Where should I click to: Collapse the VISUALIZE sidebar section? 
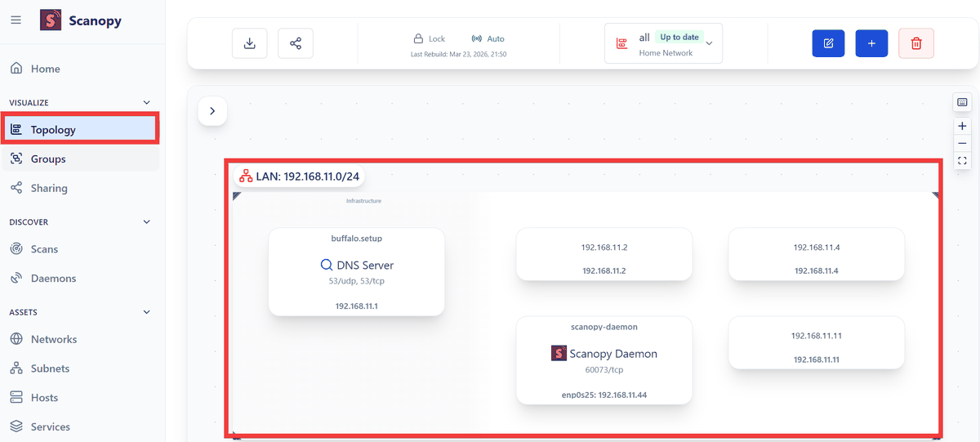(x=147, y=103)
